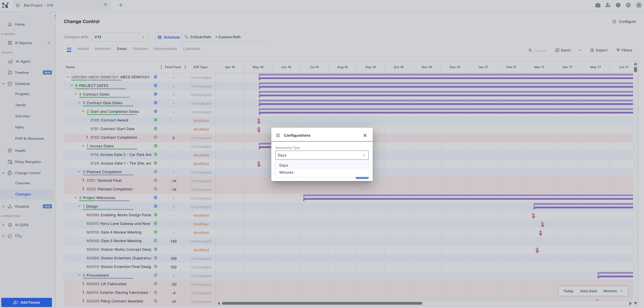This screenshot has height=308, width=644.
Task: Click status icon for X100 Contract Award
Action: (x=156, y=120)
